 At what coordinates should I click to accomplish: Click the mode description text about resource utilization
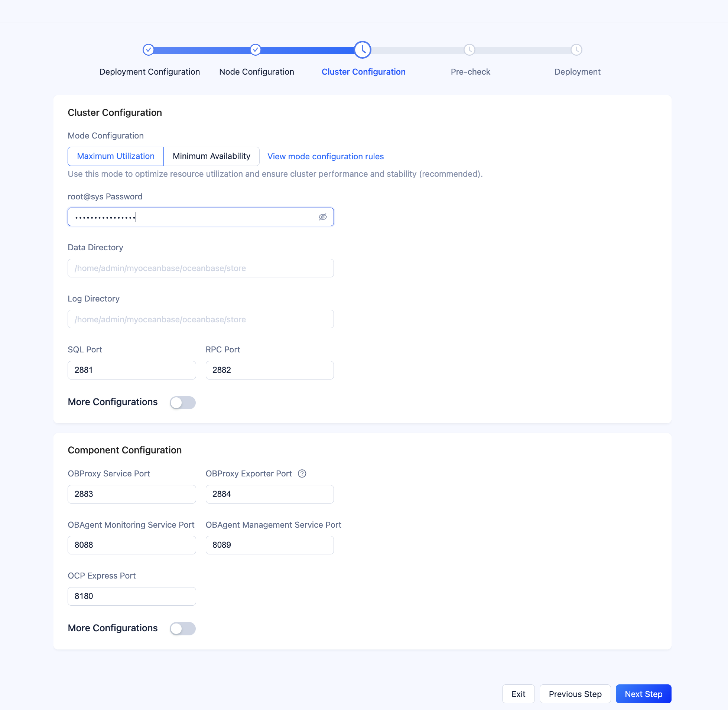pyautogui.click(x=275, y=174)
